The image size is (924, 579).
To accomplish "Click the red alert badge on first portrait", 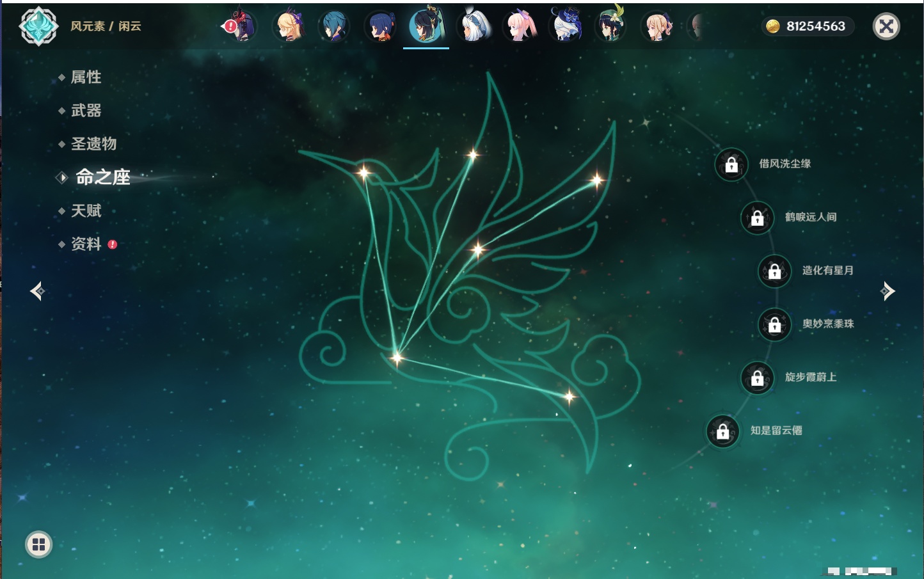I will (229, 26).
